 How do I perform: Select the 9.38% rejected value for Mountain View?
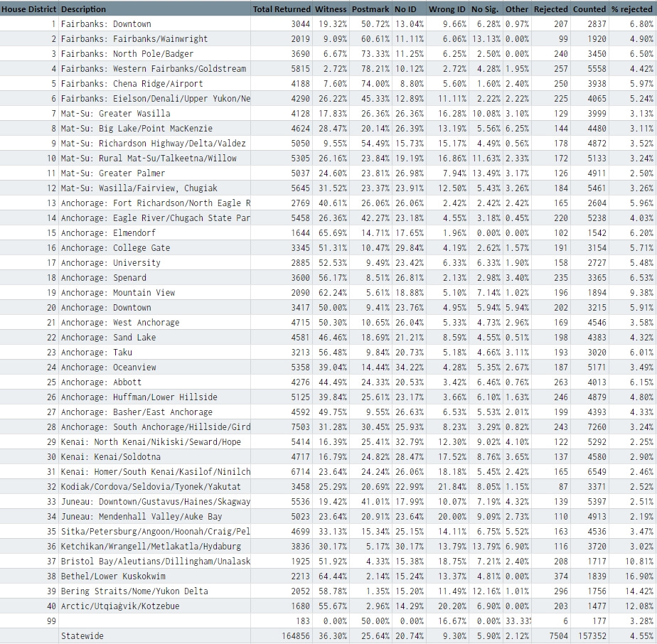click(x=641, y=292)
